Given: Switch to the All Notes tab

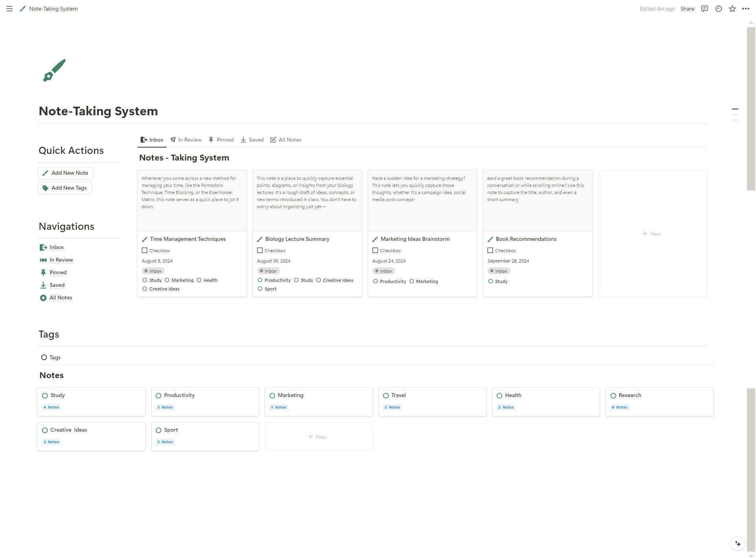Looking at the screenshot, I should click(x=285, y=140).
